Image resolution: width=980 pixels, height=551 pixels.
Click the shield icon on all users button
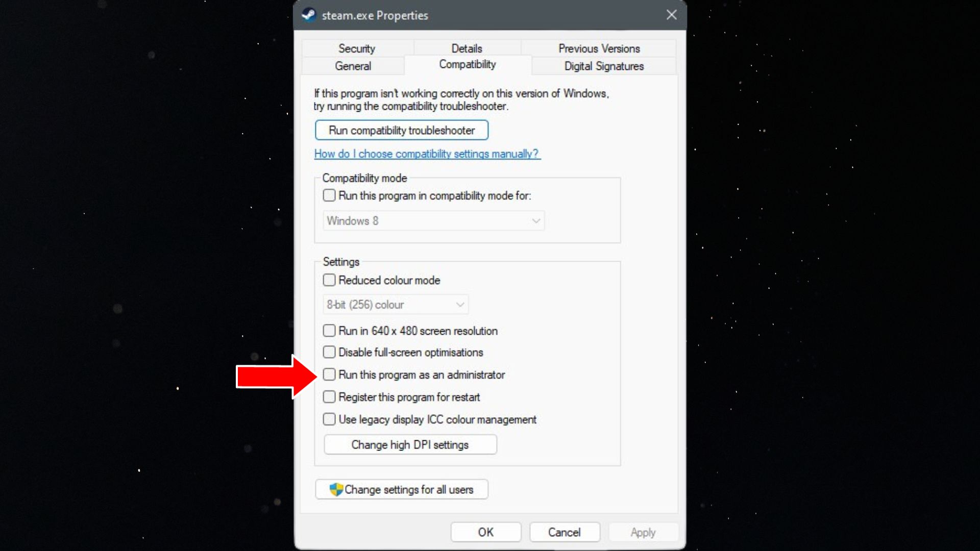point(336,489)
